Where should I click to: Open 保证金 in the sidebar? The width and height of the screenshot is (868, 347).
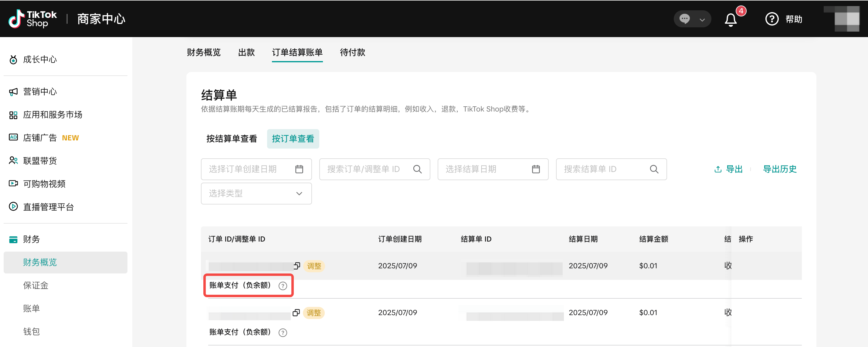coord(36,285)
